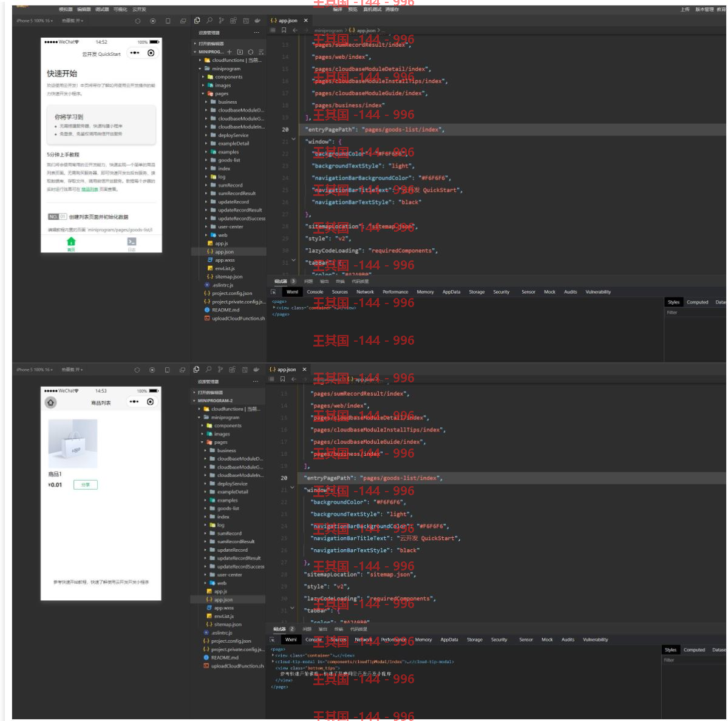This screenshot has width=728, height=721.
Task: Select Computed tab in top styles pane
Action: (697, 302)
